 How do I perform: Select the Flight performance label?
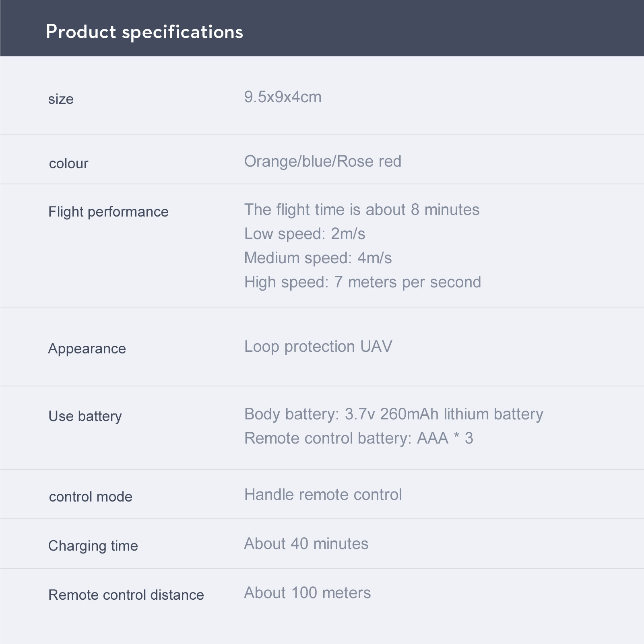tap(108, 212)
